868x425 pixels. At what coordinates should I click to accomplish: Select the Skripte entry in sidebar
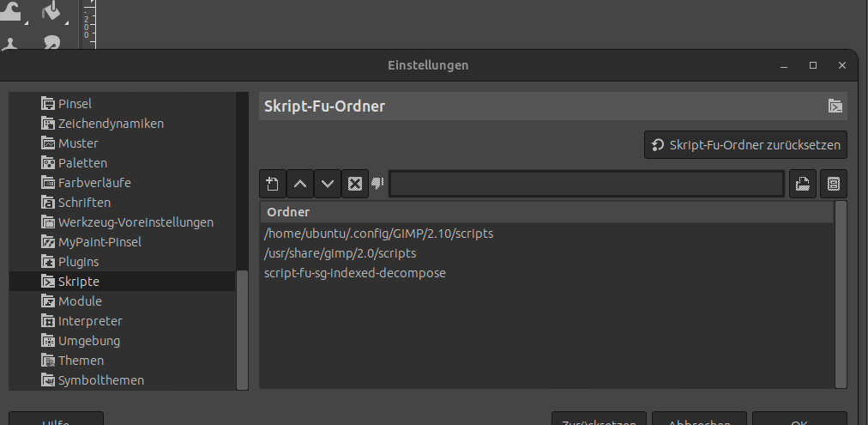pyautogui.click(x=123, y=282)
